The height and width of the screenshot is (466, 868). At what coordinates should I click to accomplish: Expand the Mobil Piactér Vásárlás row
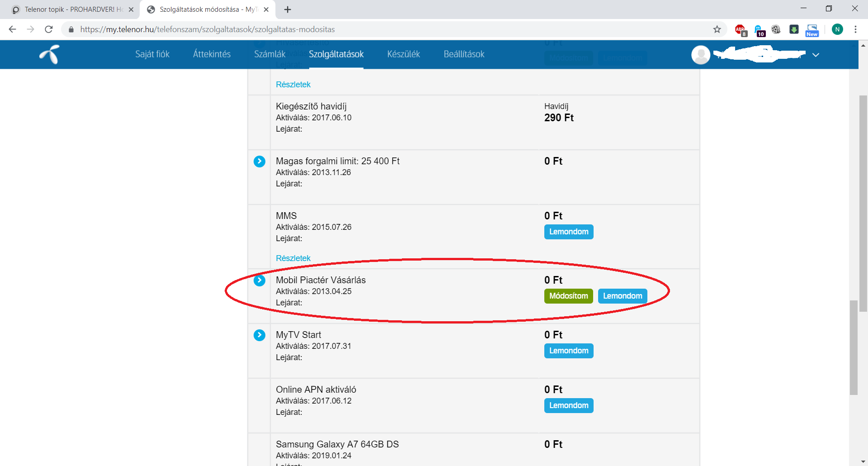[259, 281]
